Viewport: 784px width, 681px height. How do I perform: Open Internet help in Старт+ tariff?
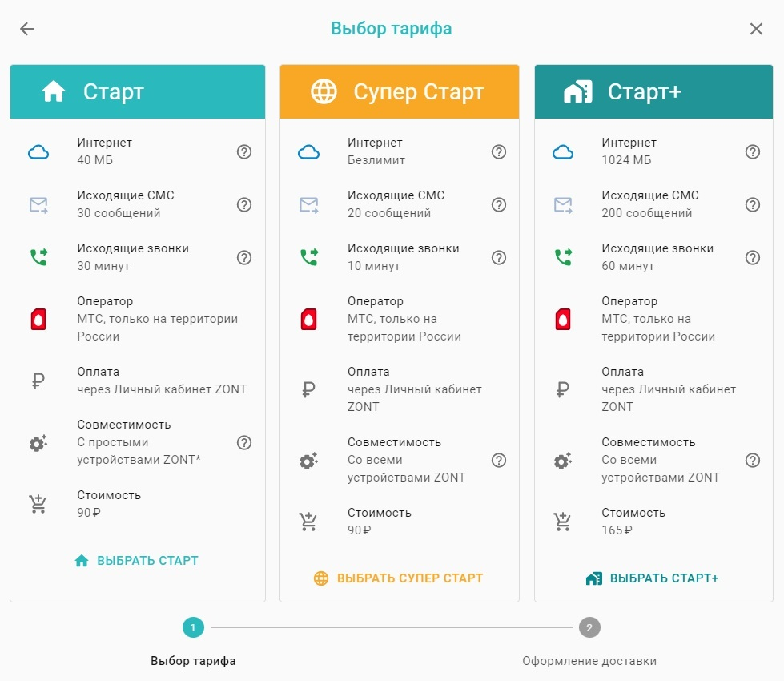click(x=753, y=151)
